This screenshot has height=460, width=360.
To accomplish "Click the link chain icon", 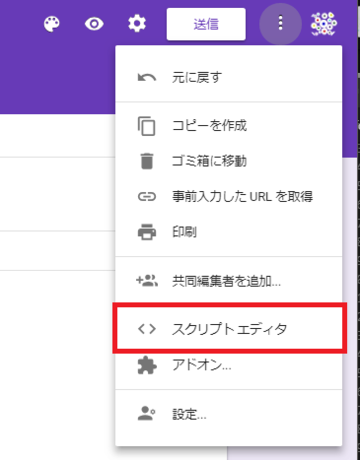I will click(x=147, y=197).
